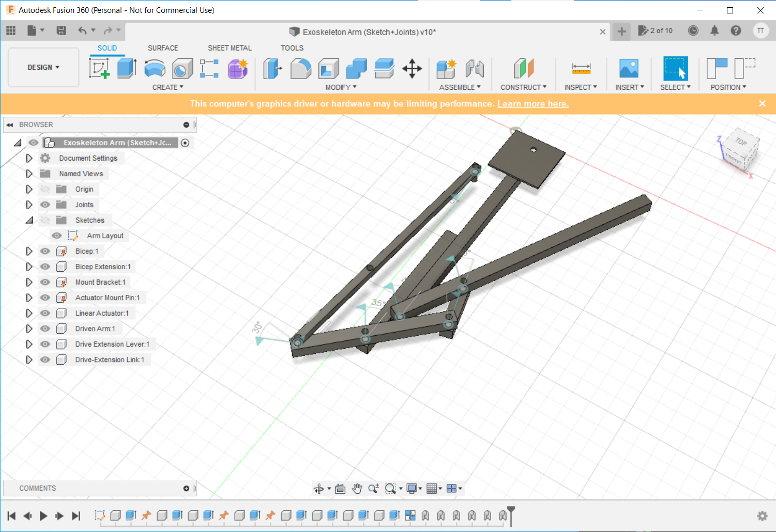The width and height of the screenshot is (776, 532).
Task: Open the SHEET METAL tab
Action: click(x=230, y=48)
